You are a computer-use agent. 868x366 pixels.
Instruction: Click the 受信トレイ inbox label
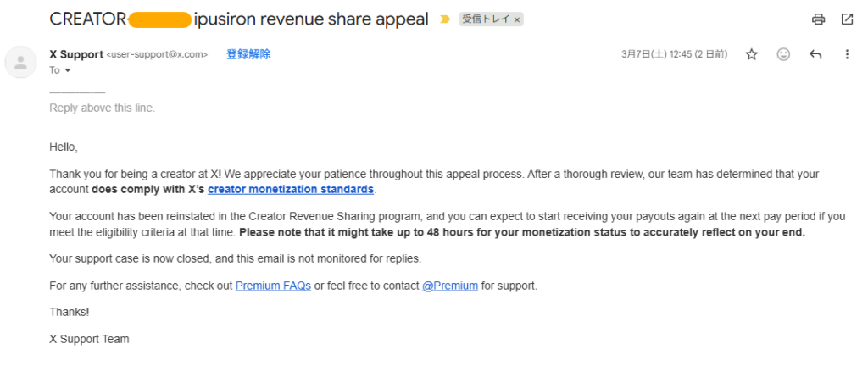point(486,19)
